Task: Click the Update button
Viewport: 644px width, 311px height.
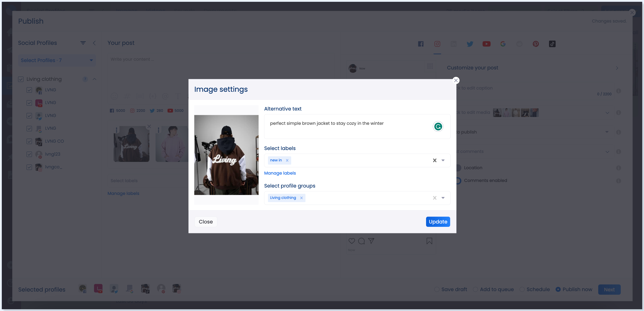Action: 438,222
